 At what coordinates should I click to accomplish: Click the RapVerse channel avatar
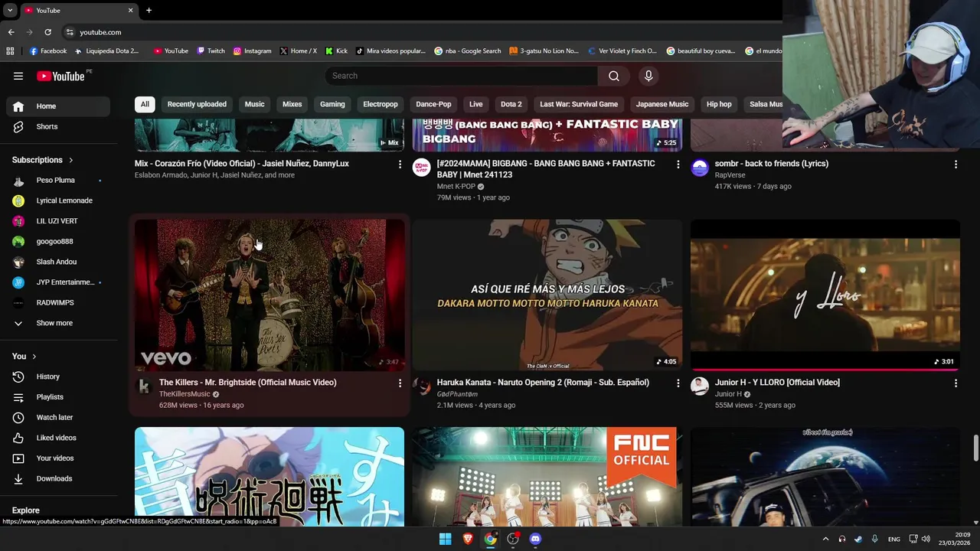click(700, 168)
